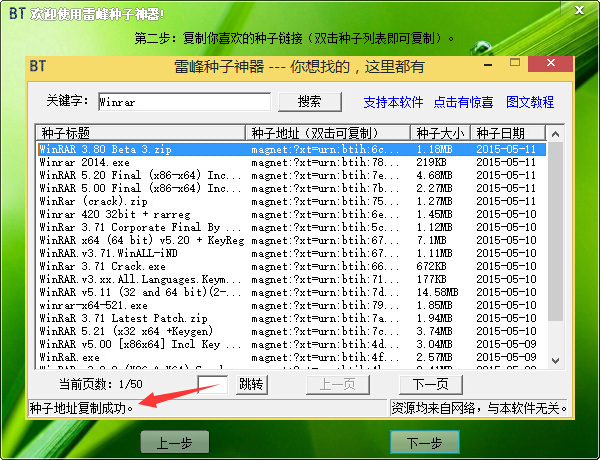Select row WinRAR 5.21 (x32 x64 +Keygen)
Viewport: 600px width, 460px height.
pyautogui.click(x=292, y=331)
